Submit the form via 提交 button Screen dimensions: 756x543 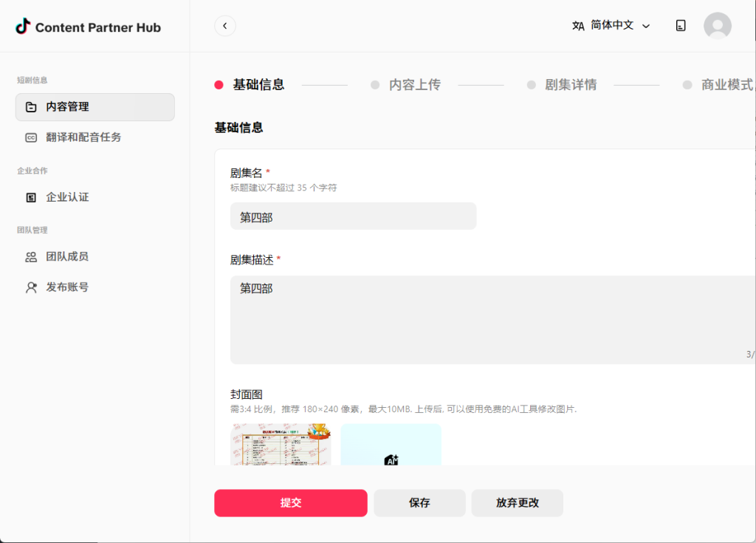(290, 502)
